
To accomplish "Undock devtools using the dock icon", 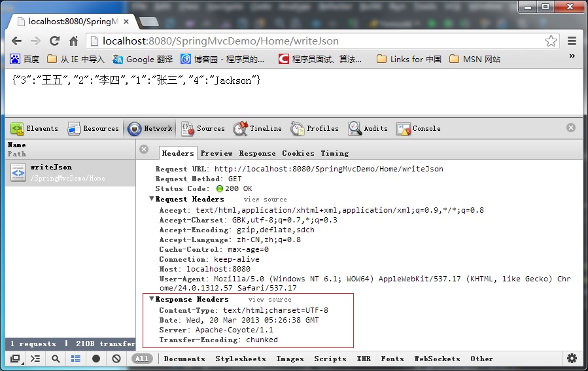I will coord(15,359).
